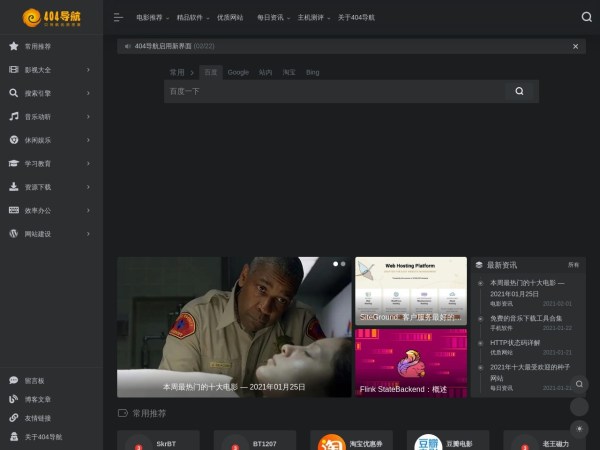Click the middle floating round button
Screen dimensions: 600x450
(579, 406)
